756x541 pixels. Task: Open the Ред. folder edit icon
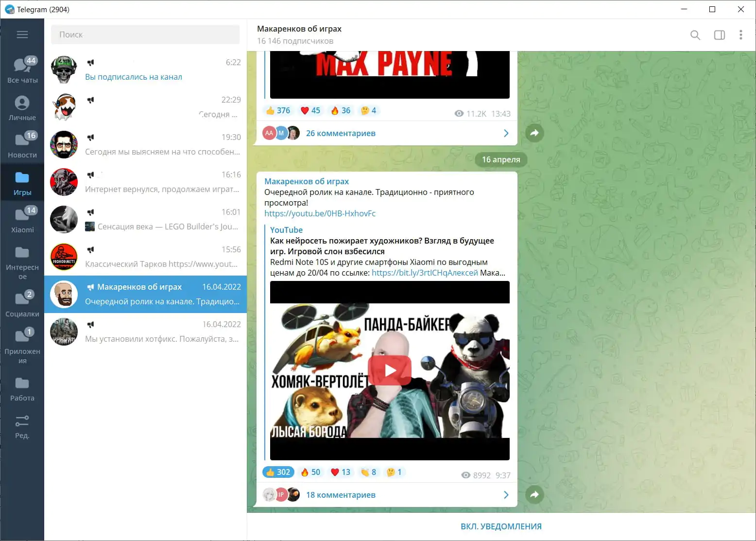coord(22,426)
